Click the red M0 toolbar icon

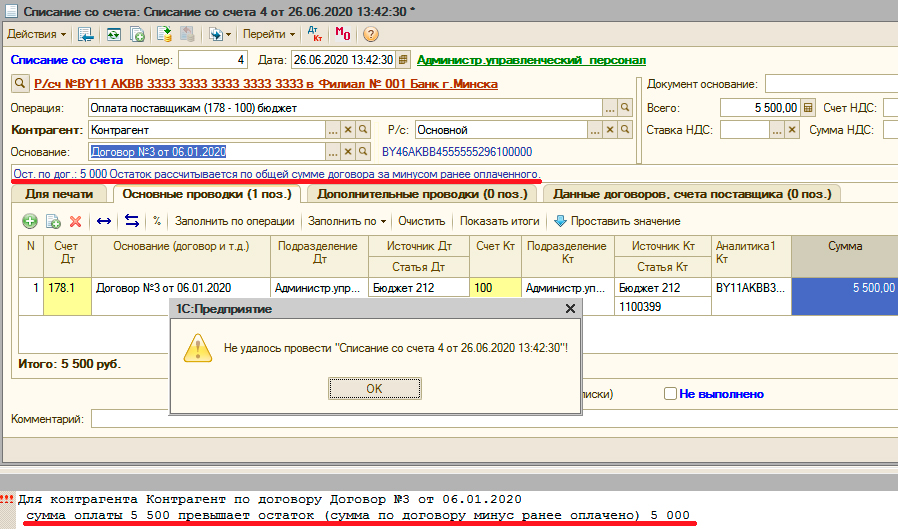(x=343, y=34)
